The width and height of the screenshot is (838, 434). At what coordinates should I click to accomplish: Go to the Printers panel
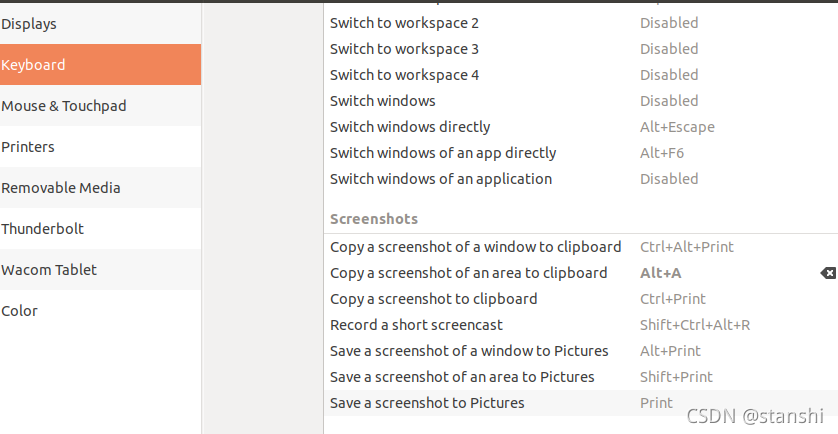click(x=28, y=147)
